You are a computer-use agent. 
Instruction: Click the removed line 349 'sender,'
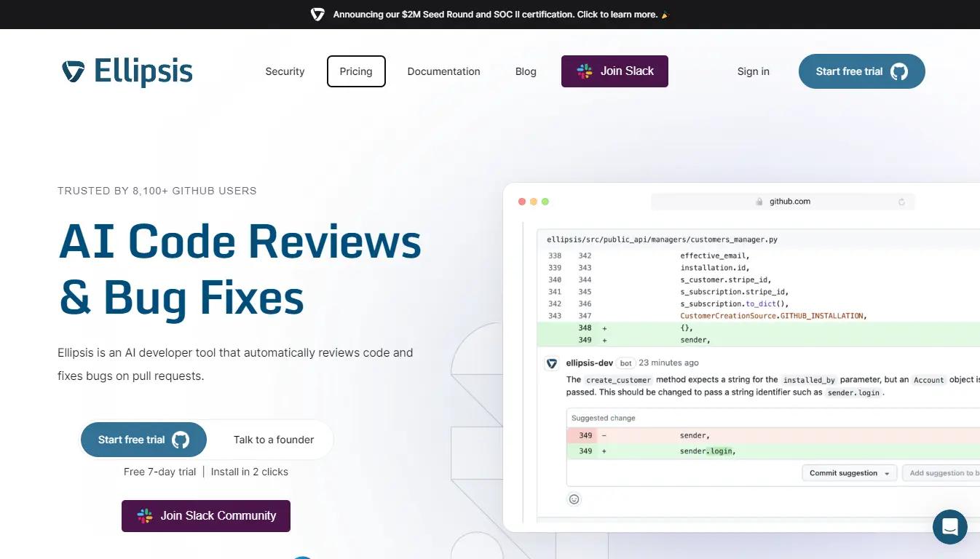tap(773, 435)
